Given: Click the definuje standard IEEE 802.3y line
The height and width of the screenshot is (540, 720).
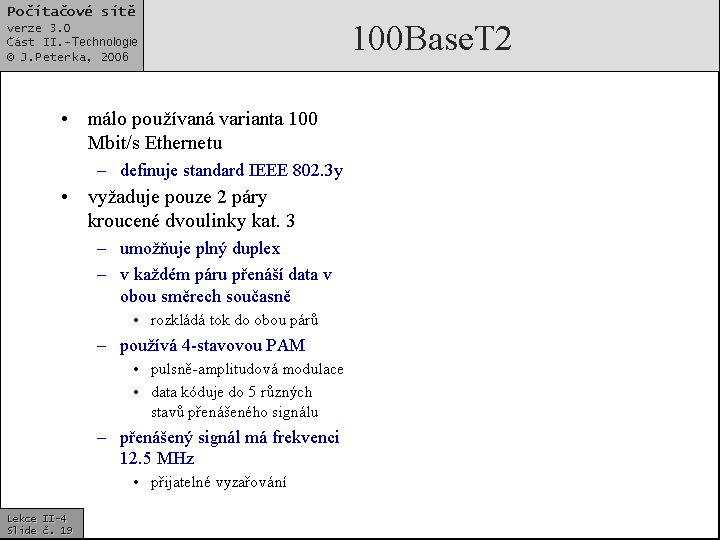Looking at the screenshot, I should (231, 170).
